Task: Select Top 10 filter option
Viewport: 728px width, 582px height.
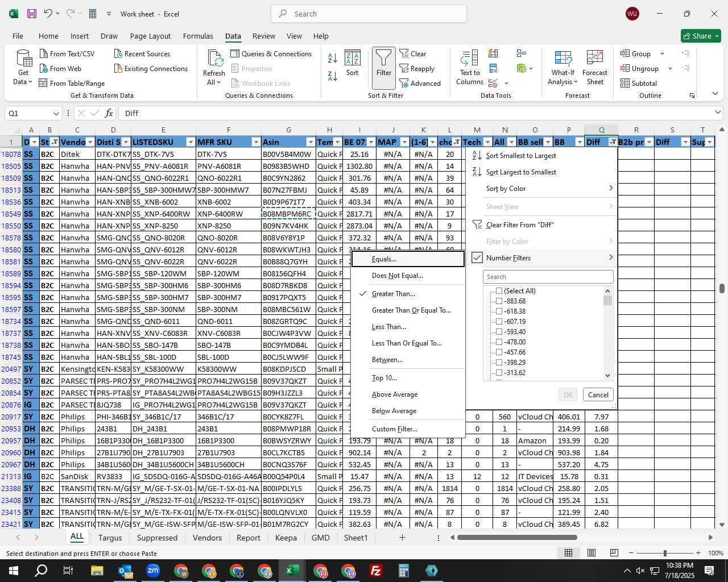Action: (408, 378)
